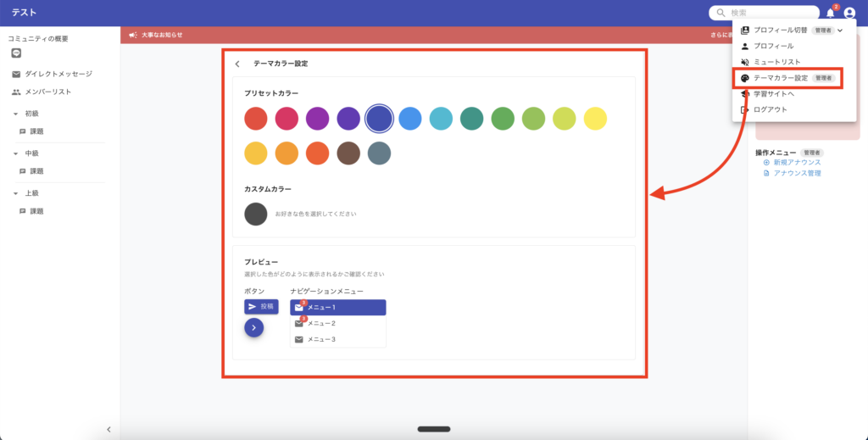
Task: Click the 課題 chat icon under 上級
Action: coord(23,211)
